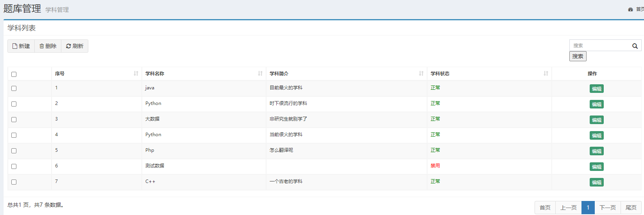Screen dimensions: 644x215
Task: Click the magnifier search icon
Action: (x=635, y=46)
